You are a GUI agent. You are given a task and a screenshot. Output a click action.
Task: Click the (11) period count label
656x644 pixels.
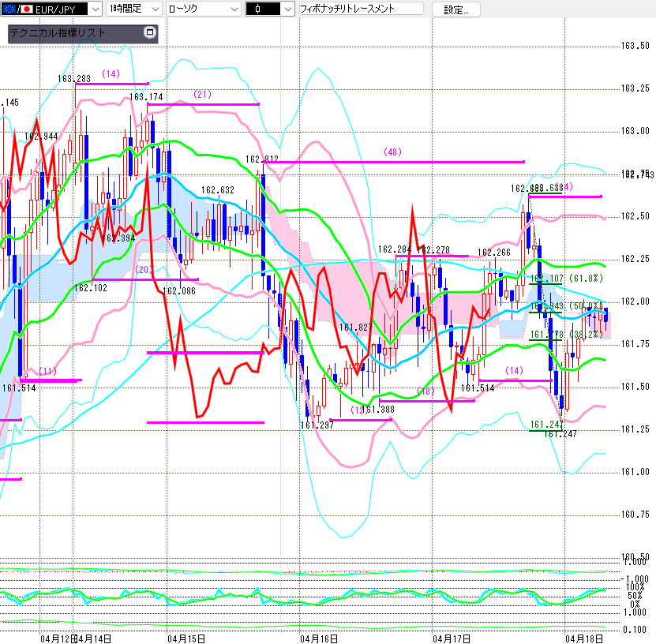tap(47, 372)
